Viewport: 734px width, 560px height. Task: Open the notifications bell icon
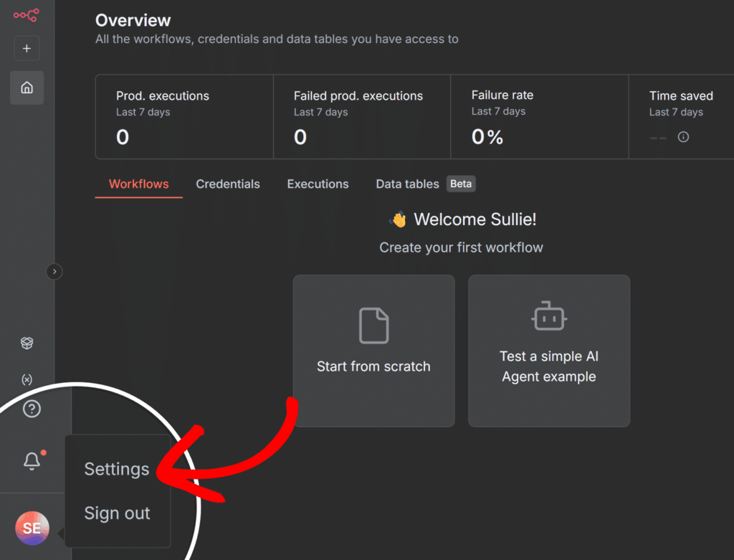point(32,461)
